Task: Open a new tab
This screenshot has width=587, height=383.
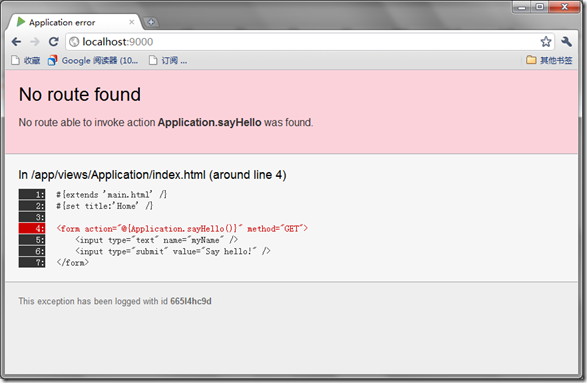Action: [x=151, y=22]
